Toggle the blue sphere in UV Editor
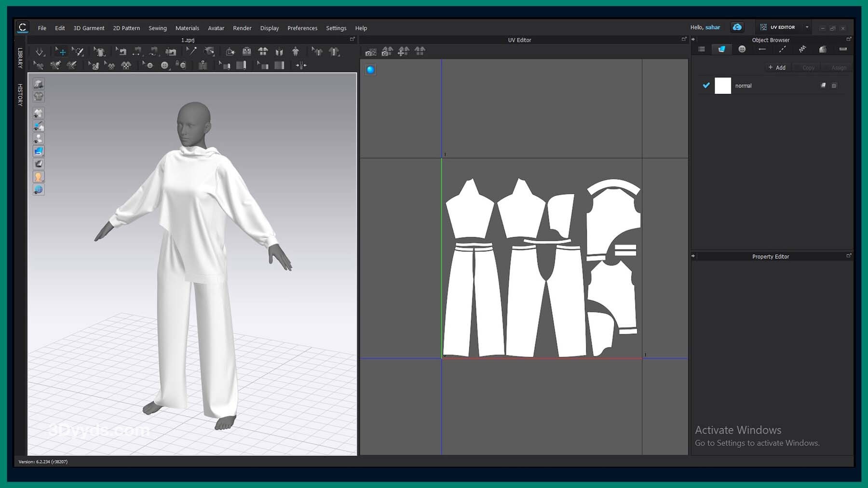This screenshot has height=488, width=868. (370, 70)
